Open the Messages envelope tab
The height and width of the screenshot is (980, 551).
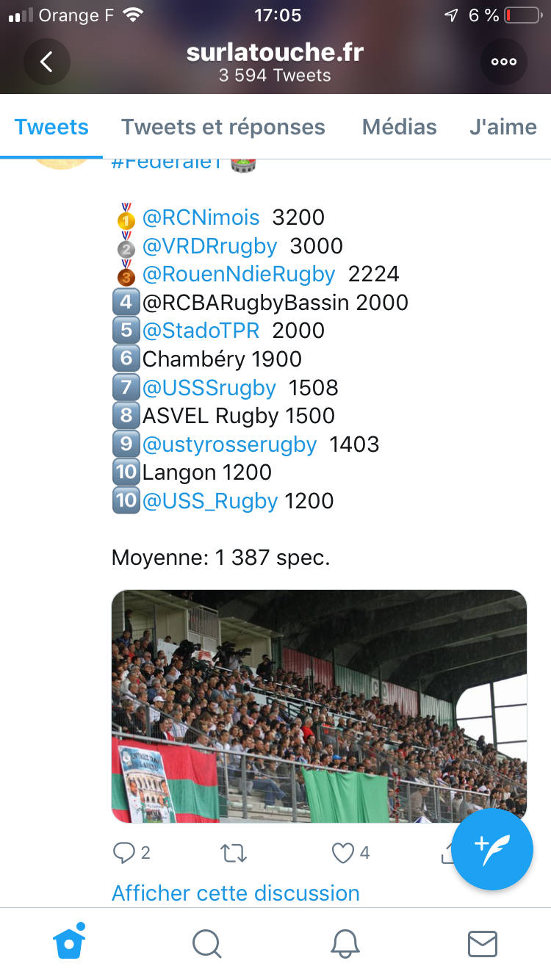click(x=483, y=943)
